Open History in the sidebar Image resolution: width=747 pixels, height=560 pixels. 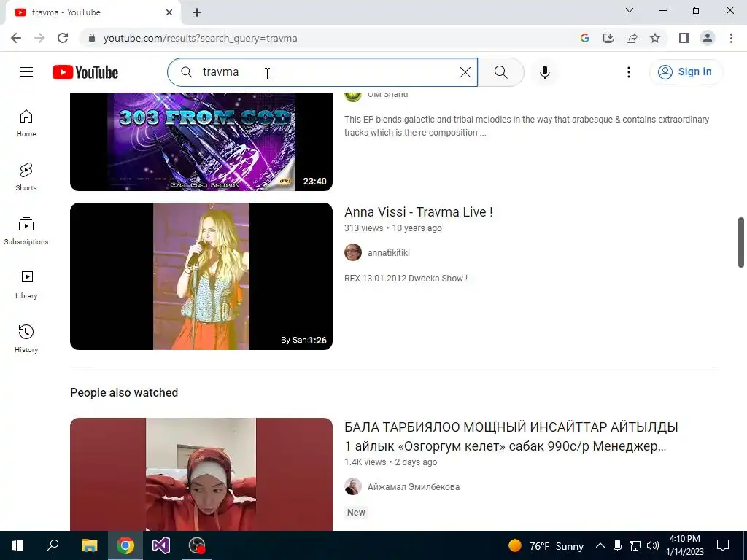(x=26, y=338)
